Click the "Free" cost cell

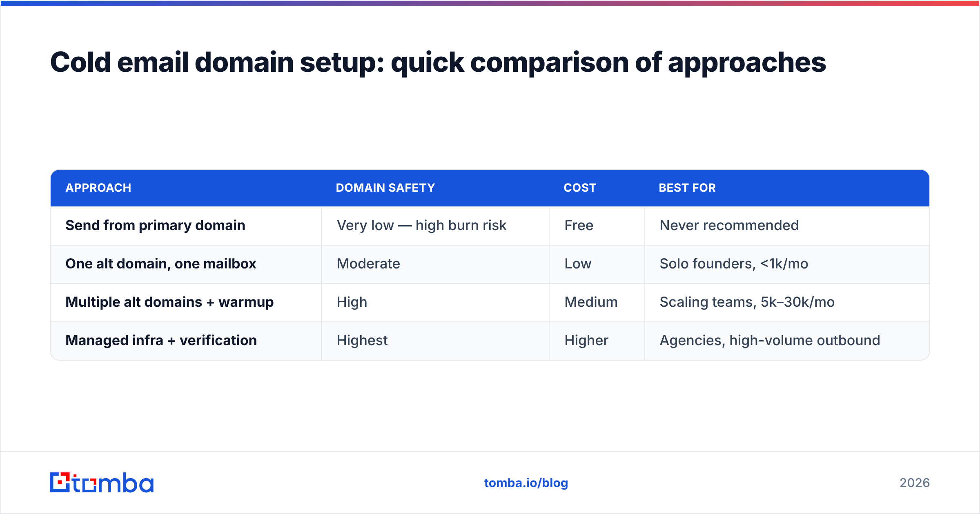pyautogui.click(x=597, y=226)
